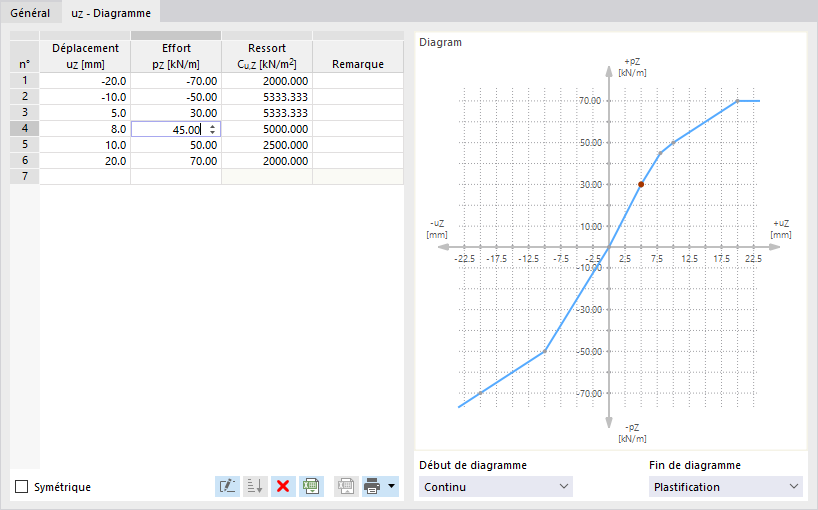Image resolution: width=818 pixels, height=510 pixels.
Task: Click effort cell 30.00 in row 3
Action: (x=176, y=113)
